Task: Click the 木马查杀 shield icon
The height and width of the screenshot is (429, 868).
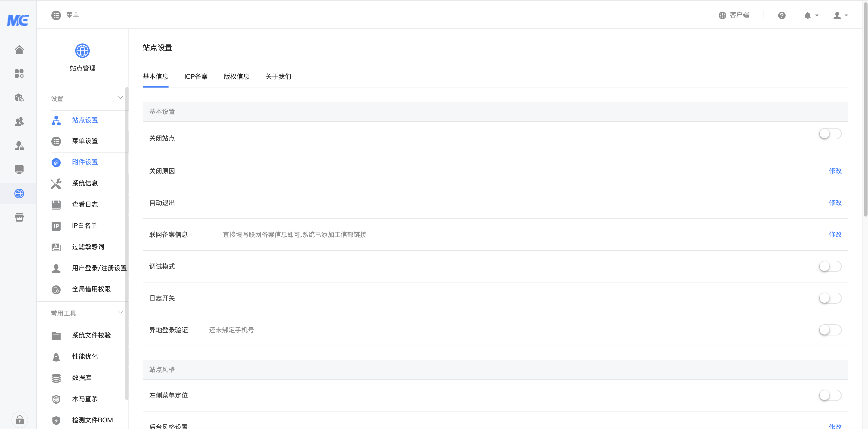Action: click(56, 399)
